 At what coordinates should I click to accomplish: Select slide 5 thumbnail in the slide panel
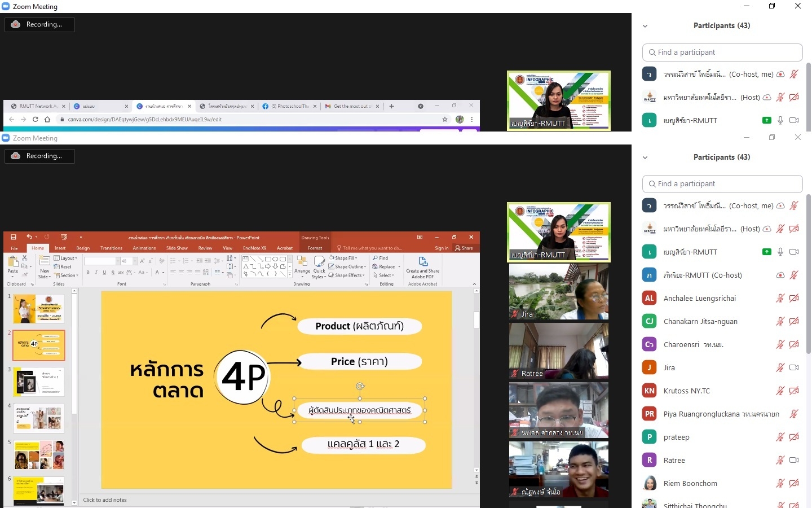[38, 455]
